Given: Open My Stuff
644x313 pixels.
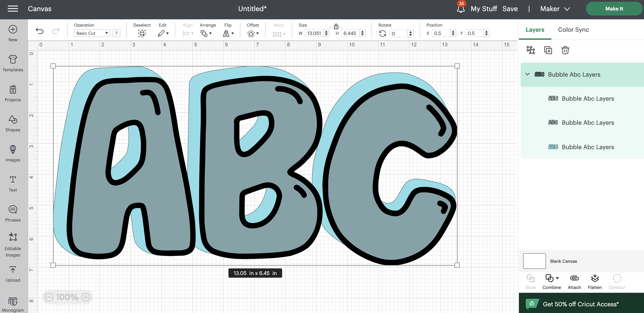Looking at the screenshot, I should (x=484, y=9).
